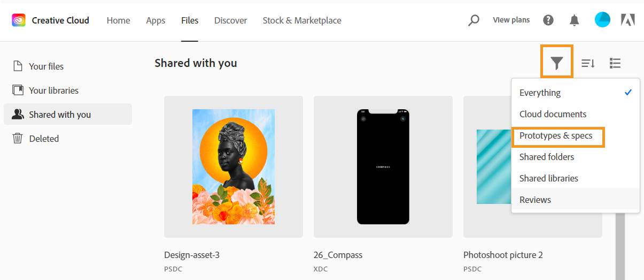Image resolution: width=644 pixels, height=280 pixels.
Task: Click the Adobe logo icon
Action: coord(628,20)
